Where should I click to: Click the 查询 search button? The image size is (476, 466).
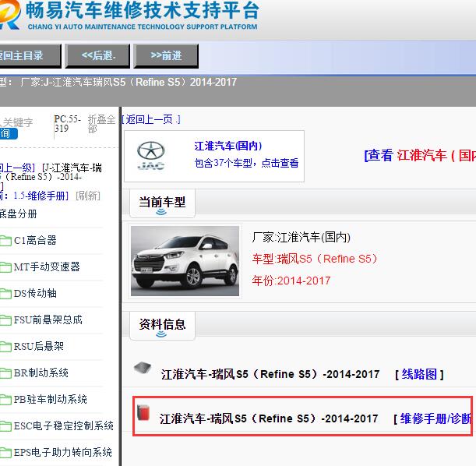click(x=9, y=133)
